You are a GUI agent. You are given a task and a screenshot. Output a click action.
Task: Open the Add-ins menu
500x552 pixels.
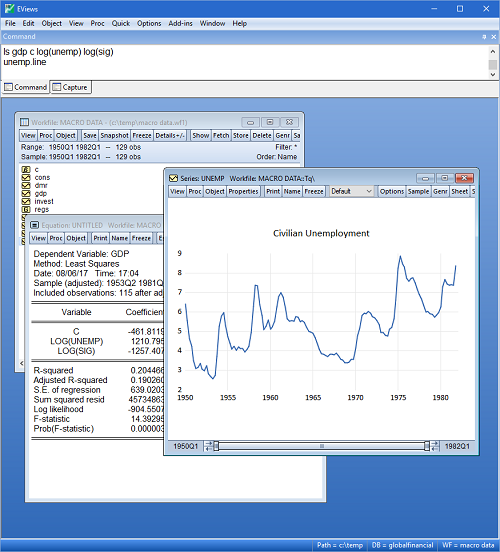pos(180,24)
